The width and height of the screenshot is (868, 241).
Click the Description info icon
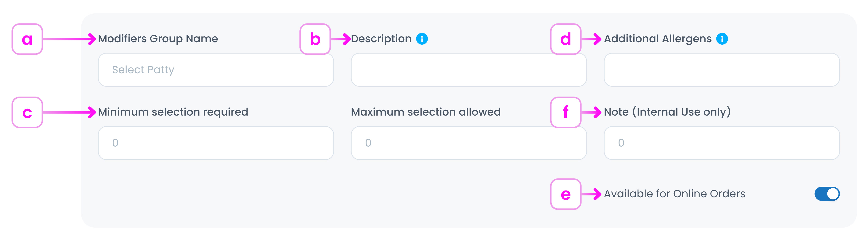point(422,39)
